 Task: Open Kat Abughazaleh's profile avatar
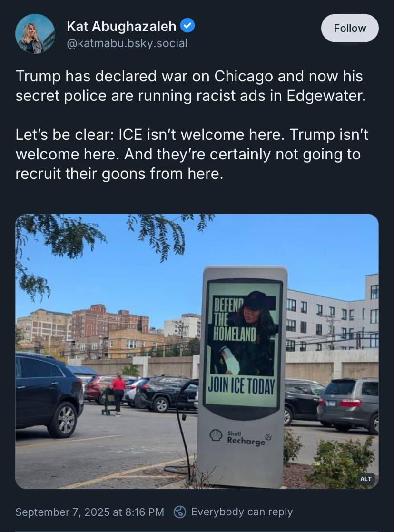(x=35, y=34)
